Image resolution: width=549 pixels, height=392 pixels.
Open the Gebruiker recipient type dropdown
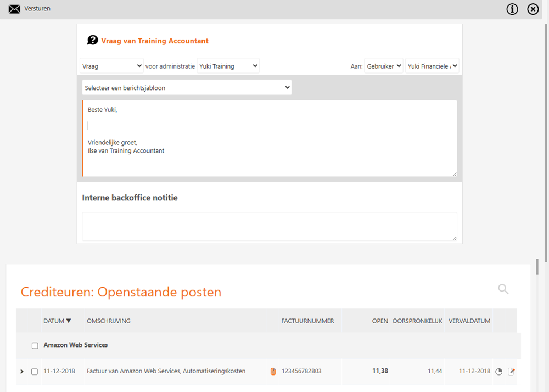pyautogui.click(x=384, y=66)
